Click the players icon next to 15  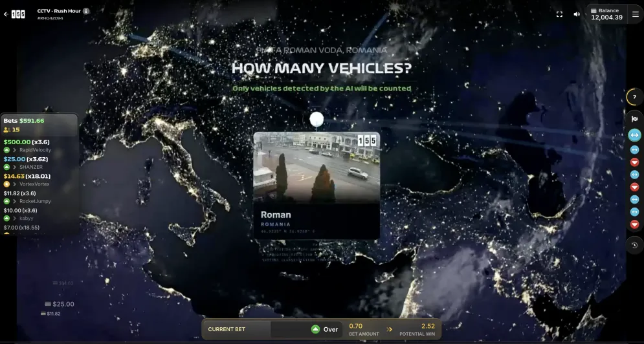(6, 130)
